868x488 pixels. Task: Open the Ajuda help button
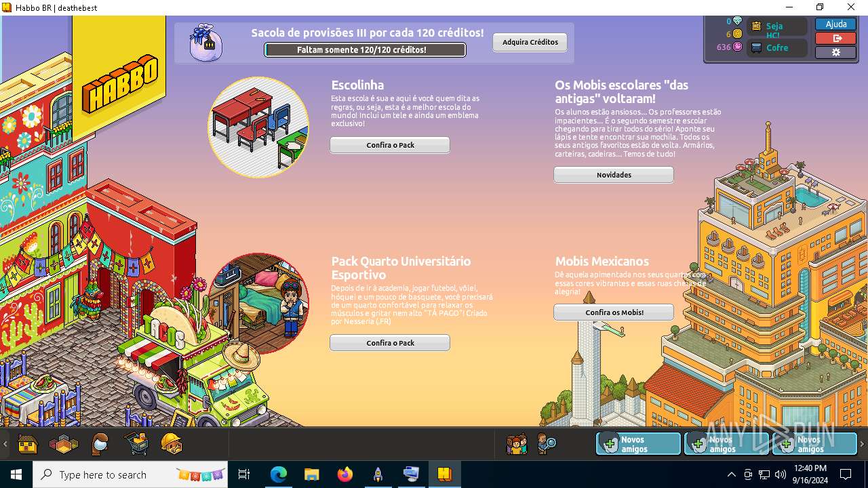(x=835, y=24)
